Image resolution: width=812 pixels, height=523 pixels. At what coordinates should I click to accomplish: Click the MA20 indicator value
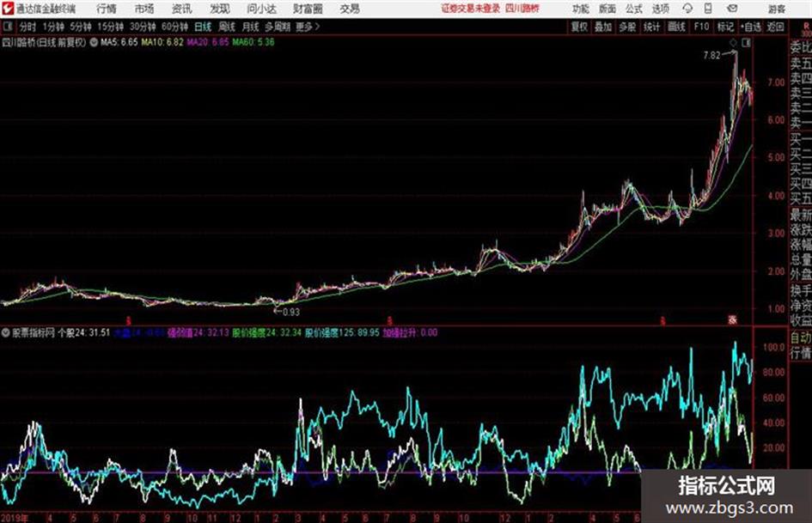[x=208, y=42]
